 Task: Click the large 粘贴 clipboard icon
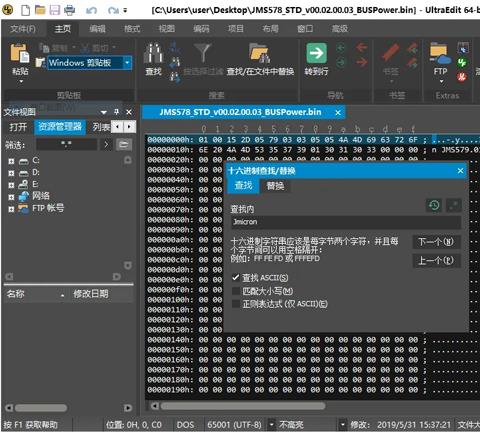click(x=20, y=53)
